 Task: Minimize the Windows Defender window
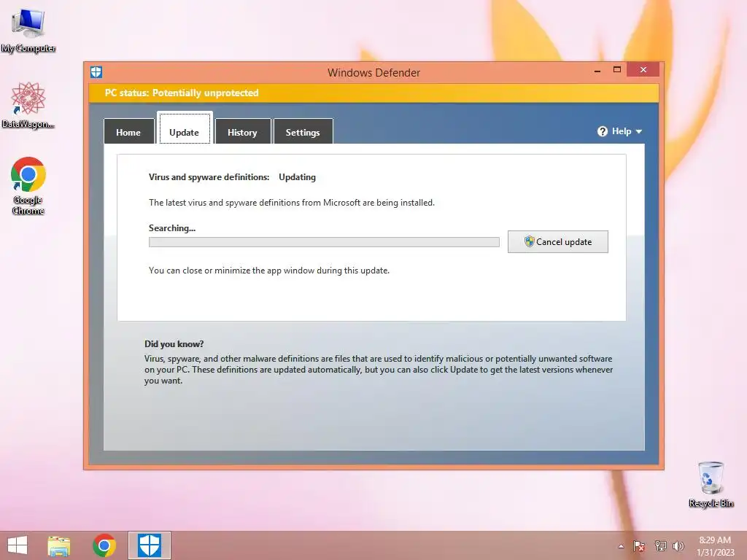tap(597, 71)
